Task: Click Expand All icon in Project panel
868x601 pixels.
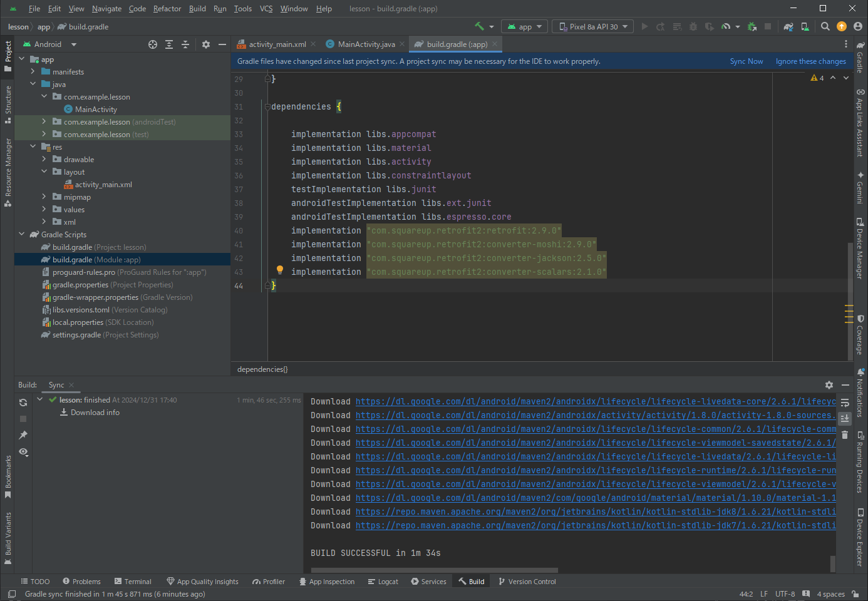Action: (x=169, y=44)
